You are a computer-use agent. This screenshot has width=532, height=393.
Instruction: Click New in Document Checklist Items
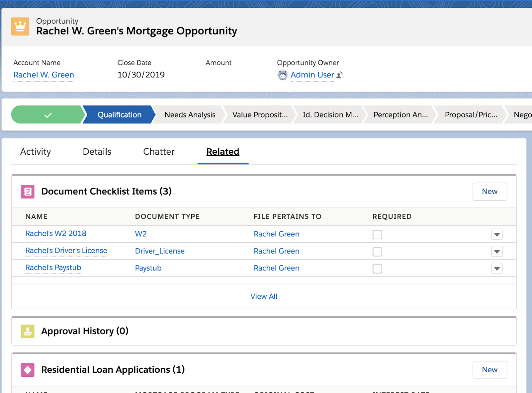tap(490, 192)
